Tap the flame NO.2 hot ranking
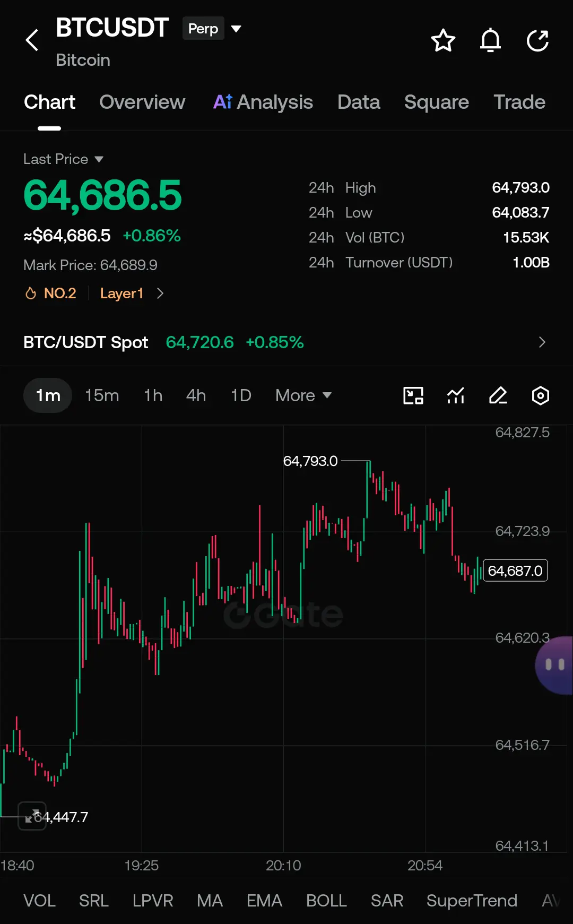This screenshot has height=924, width=573. coord(51,293)
